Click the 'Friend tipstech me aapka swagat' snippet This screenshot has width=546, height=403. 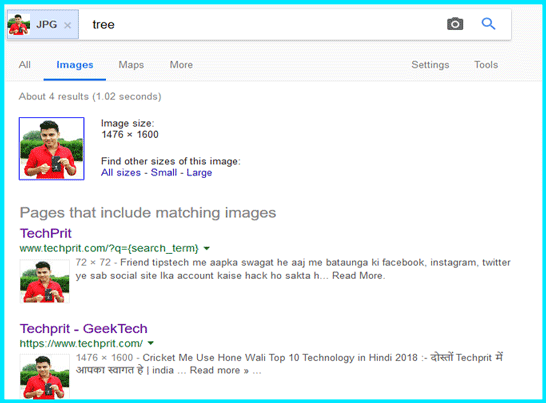pos(293,269)
